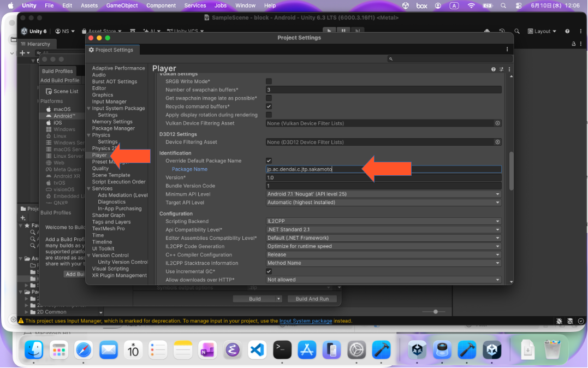Open the Build button dropdown arrow
This screenshot has width=588, height=368.
(278, 299)
